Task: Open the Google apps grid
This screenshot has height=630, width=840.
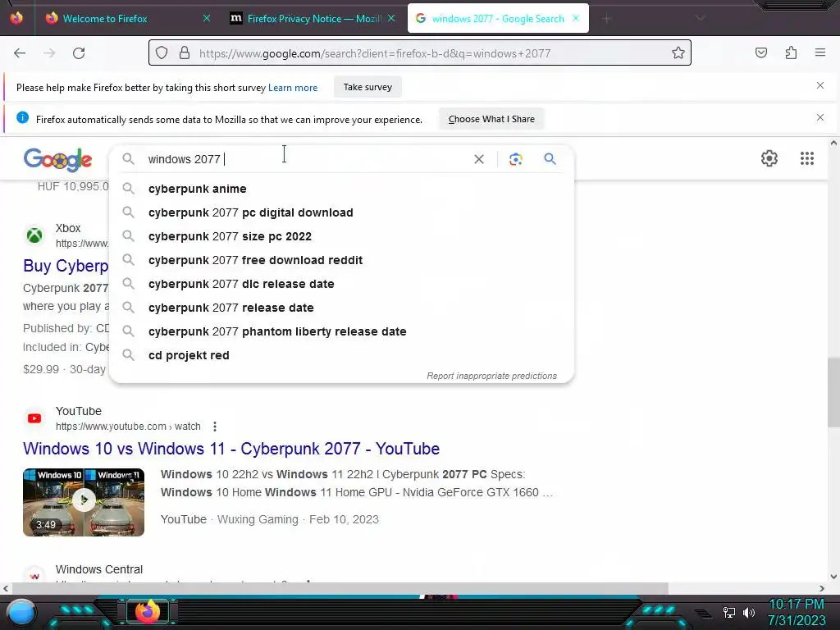Action: [x=807, y=158]
